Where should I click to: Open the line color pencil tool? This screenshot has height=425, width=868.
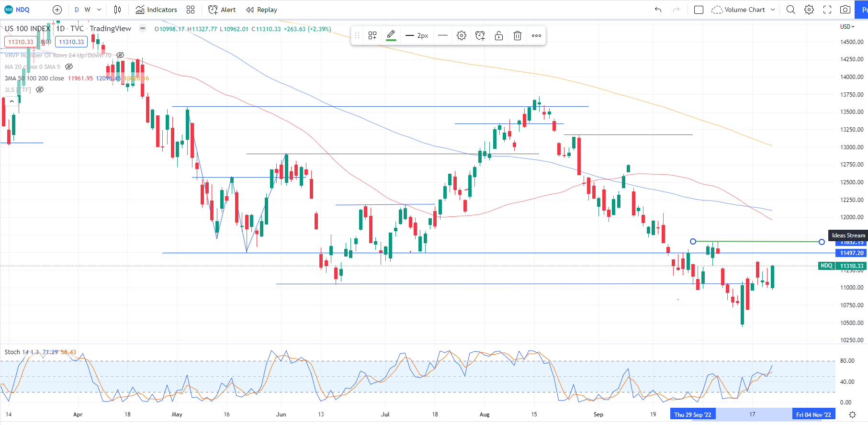point(391,35)
